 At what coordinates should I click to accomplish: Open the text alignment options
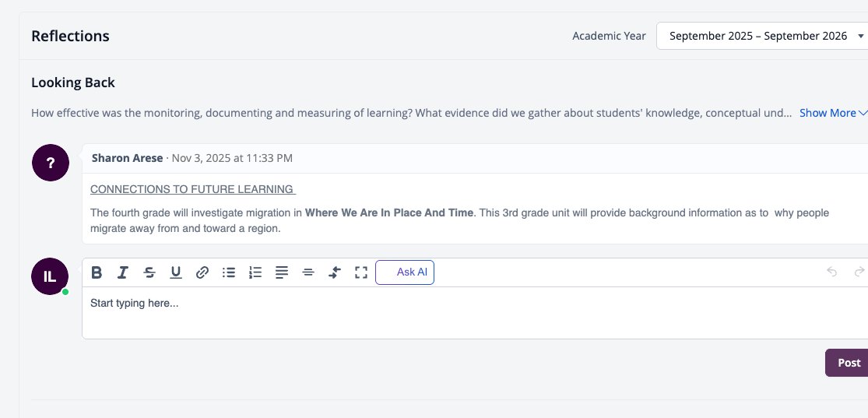click(x=282, y=272)
